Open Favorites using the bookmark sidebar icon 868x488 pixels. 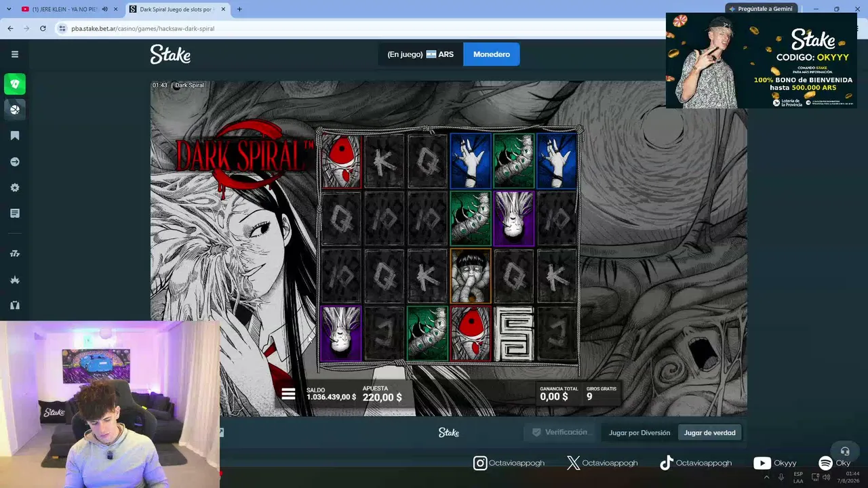pyautogui.click(x=15, y=136)
